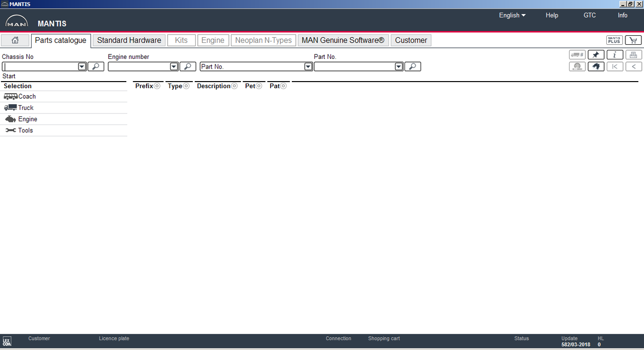Open the Part No. search type dropdown
Image resolution: width=644 pixels, height=350 pixels.
tap(308, 66)
